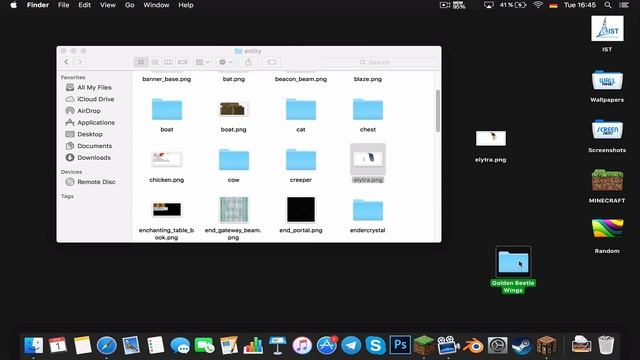Open the View menu
The width and height of the screenshot is (640, 360).
coord(108,5)
